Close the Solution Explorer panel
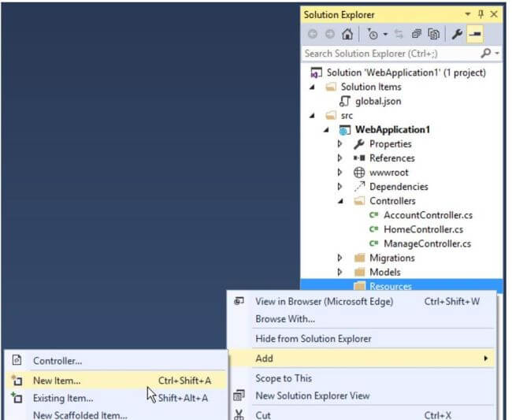The width and height of the screenshot is (512, 420). pyautogui.click(x=494, y=14)
